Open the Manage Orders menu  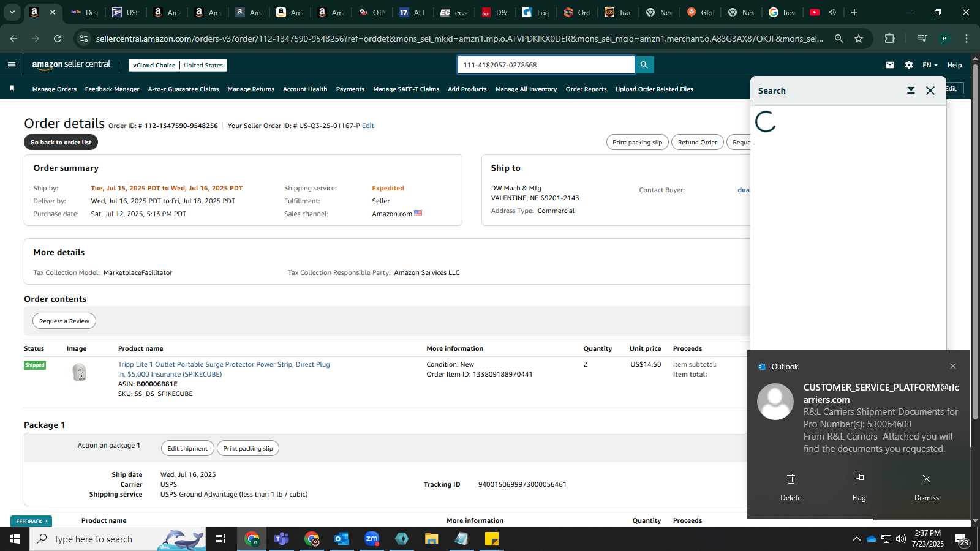55,89
